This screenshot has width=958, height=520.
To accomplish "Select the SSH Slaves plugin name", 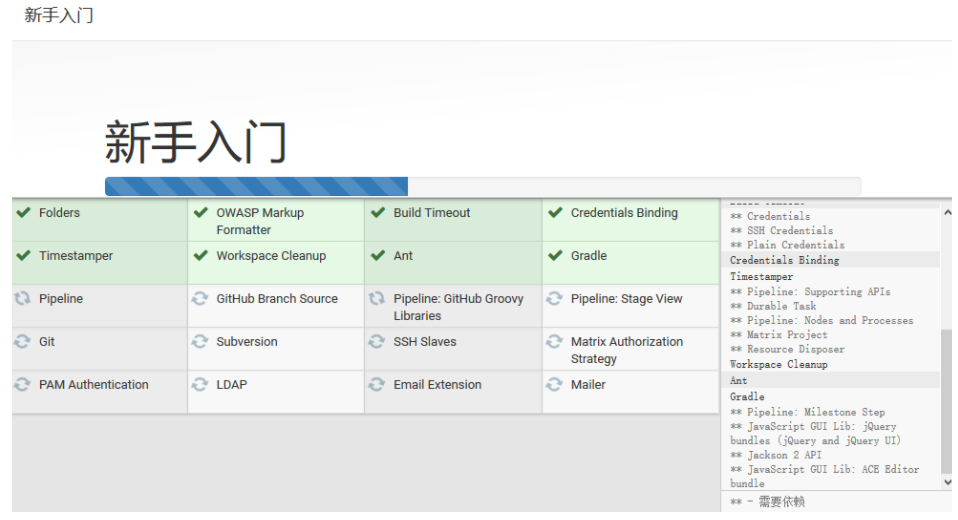I will (x=425, y=341).
